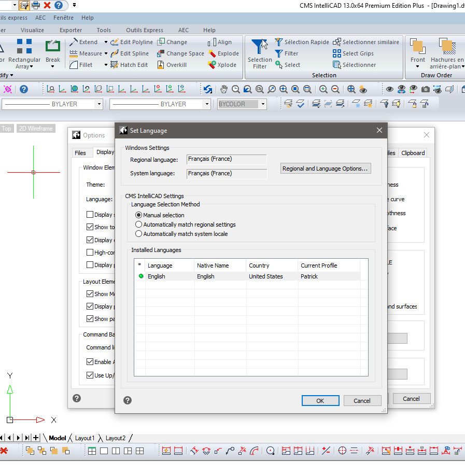The image size is (465, 476).
Task: Open Edit Polyline tool
Action: 132,42
